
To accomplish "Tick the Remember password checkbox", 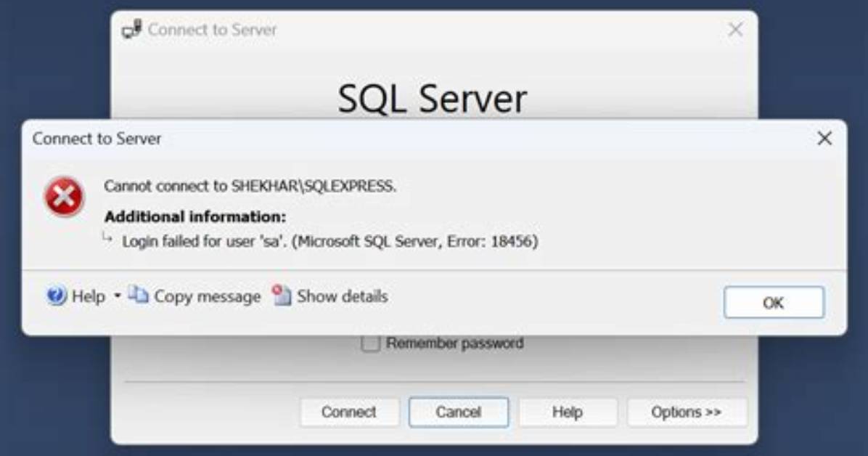I will pos(370,343).
